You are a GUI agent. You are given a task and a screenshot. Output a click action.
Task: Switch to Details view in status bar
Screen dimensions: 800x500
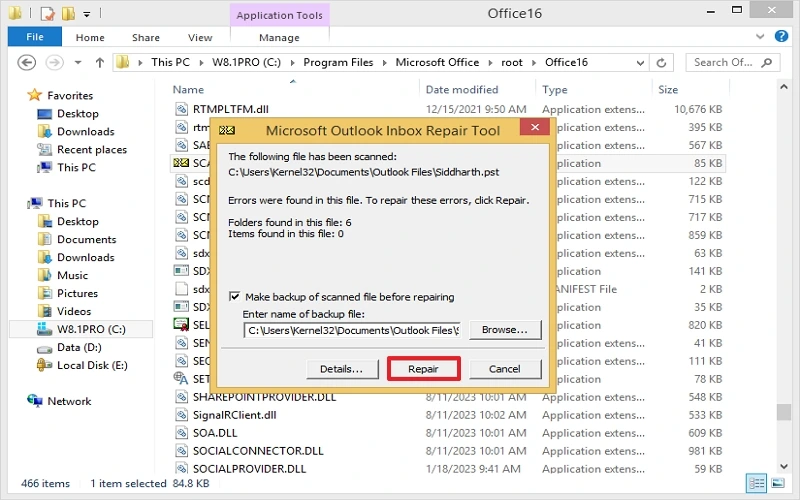[756, 483]
